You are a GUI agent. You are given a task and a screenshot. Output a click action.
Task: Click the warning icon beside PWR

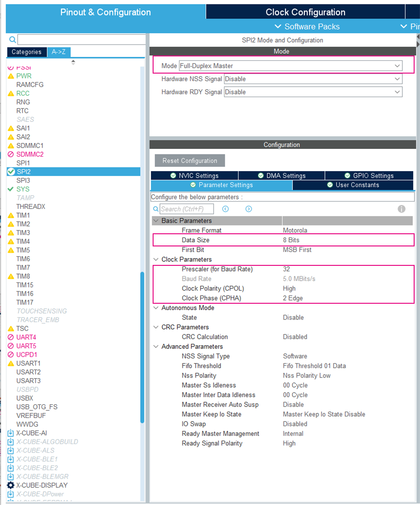pos(11,76)
